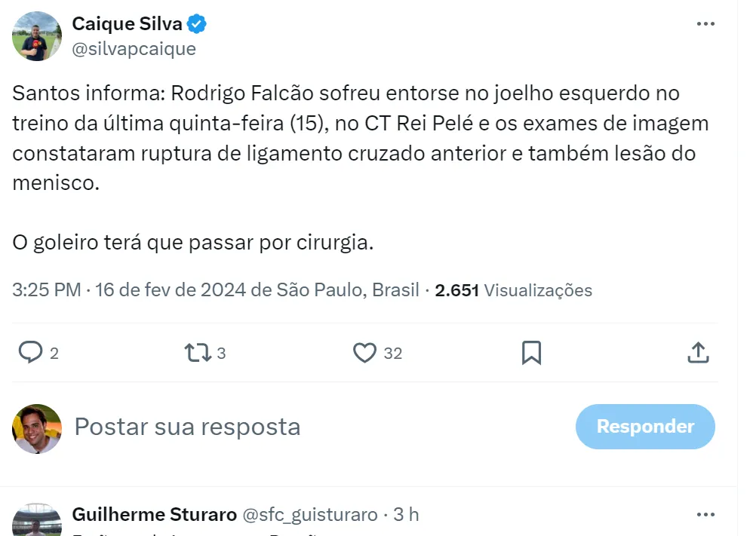Open the @silvapcaique handle link
Viewport: 756px width, 536px height.
point(134,49)
